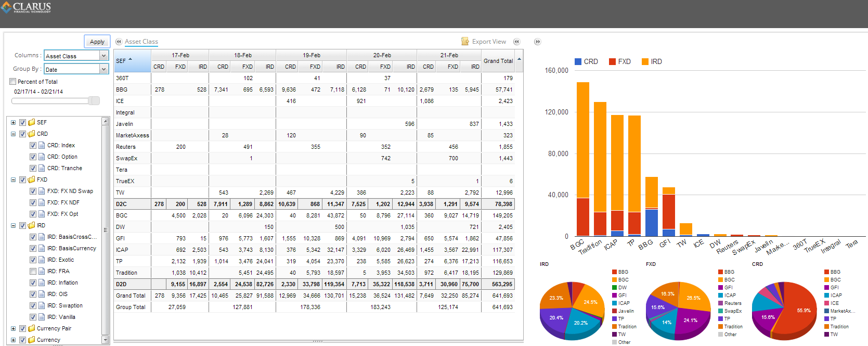This screenshot has width=868, height=346.
Task: Expand the SEF tree node
Action: pos(13,122)
